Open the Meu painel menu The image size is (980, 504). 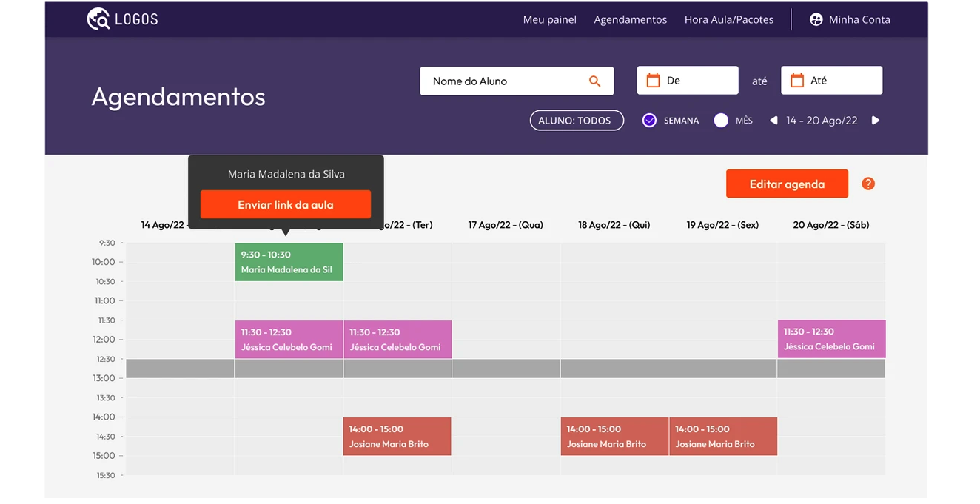(x=549, y=20)
